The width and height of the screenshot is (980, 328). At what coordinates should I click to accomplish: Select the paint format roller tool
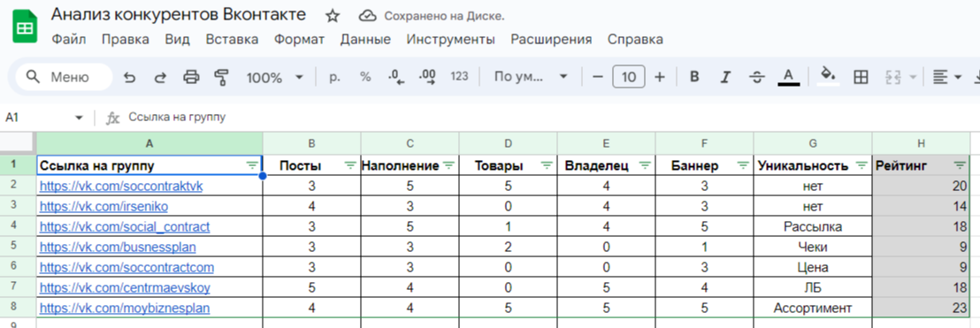click(221, 77)
